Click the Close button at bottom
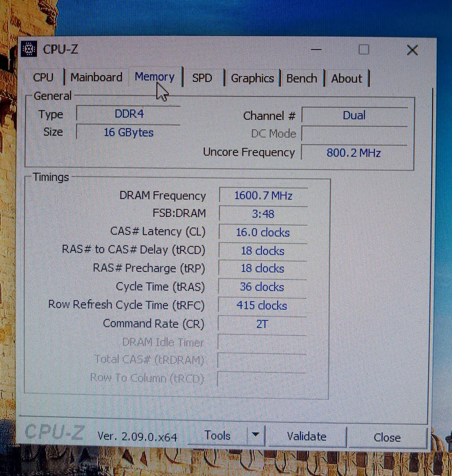Viewport: 452px width, 476px height. click(x=387, y=437)
